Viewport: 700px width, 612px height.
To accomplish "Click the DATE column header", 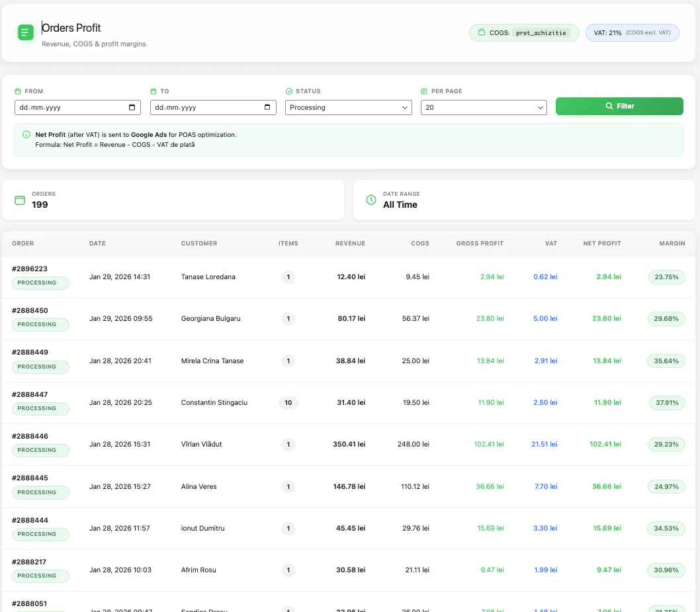I will 97,243.
